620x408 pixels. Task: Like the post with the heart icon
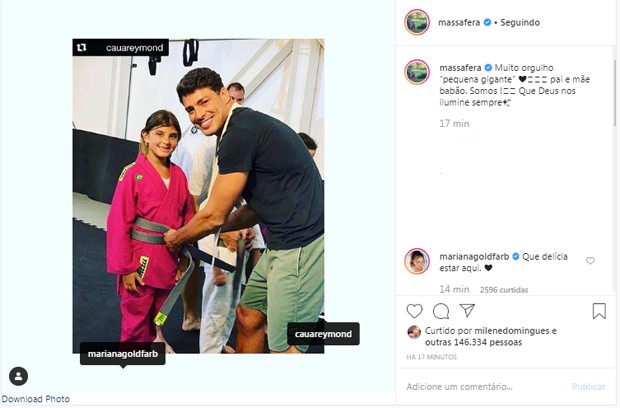click(414, 311)
